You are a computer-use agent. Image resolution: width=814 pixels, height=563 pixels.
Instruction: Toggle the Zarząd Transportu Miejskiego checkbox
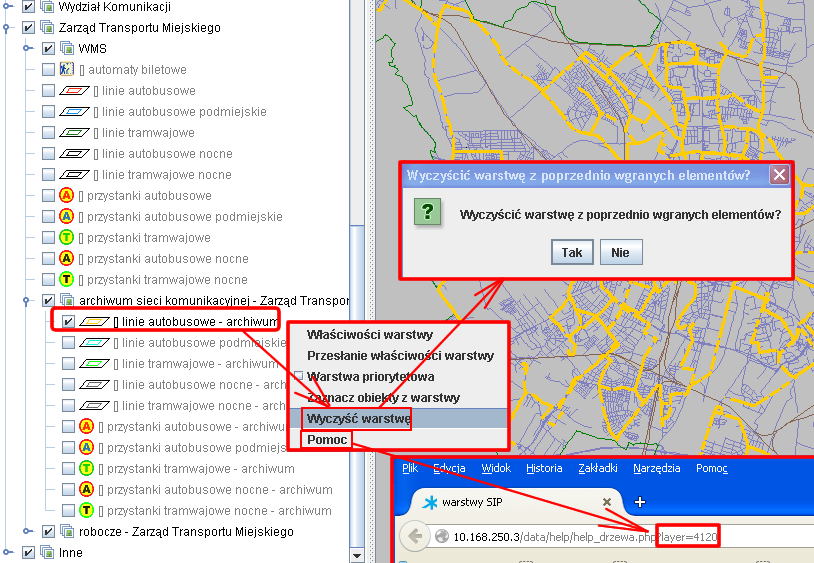point(28,28)
